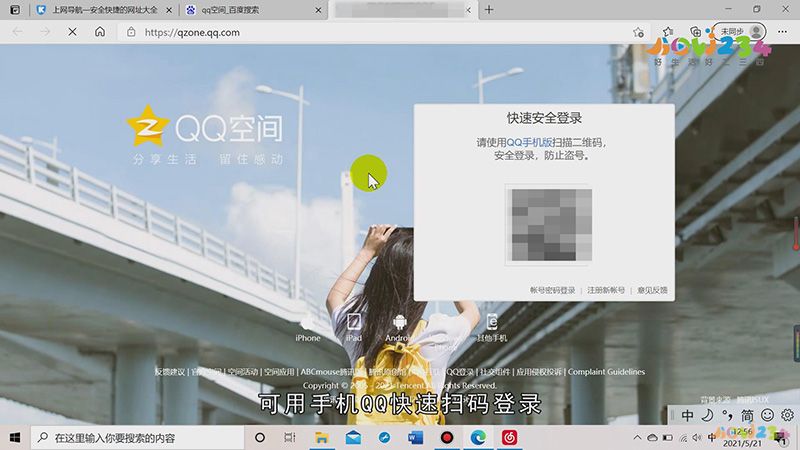The image size is (800, 450).
Task: Go to the browser home page
Action: click(100, 32)
